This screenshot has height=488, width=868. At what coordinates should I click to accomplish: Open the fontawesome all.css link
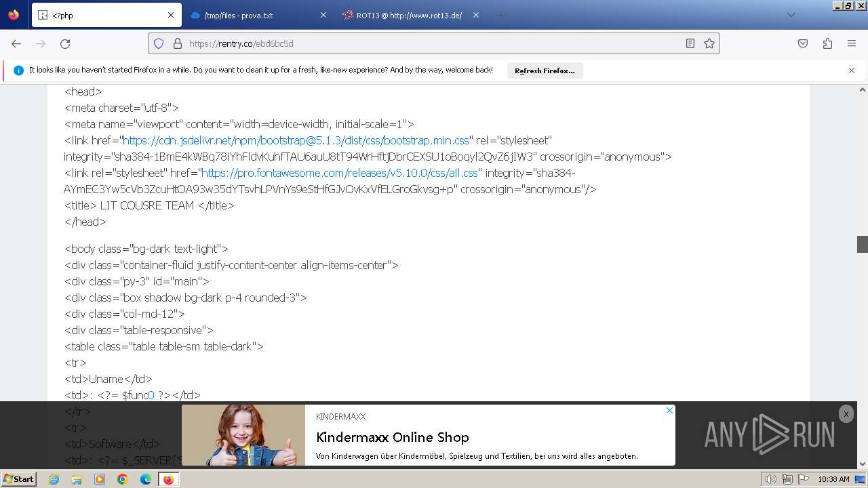(340, 173)
